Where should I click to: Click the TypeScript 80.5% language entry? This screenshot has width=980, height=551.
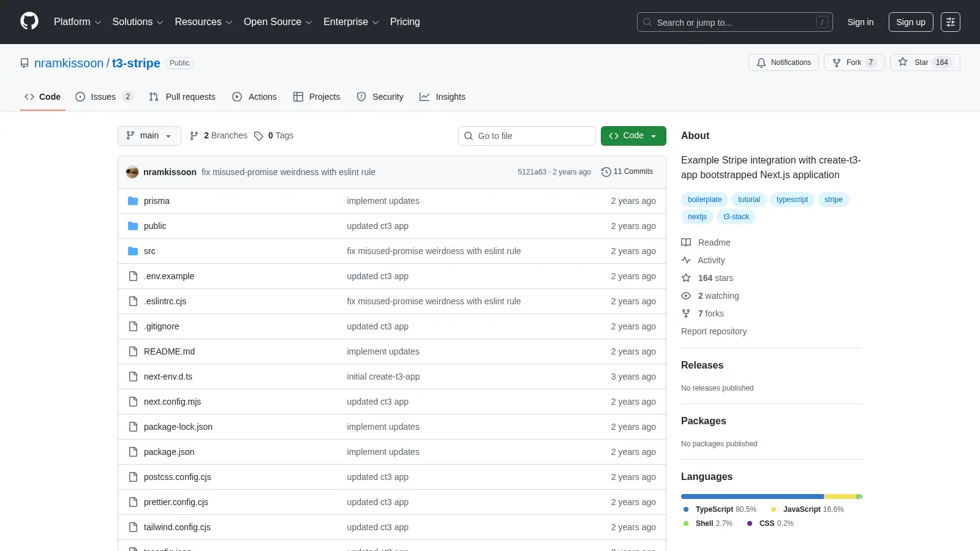720,509
